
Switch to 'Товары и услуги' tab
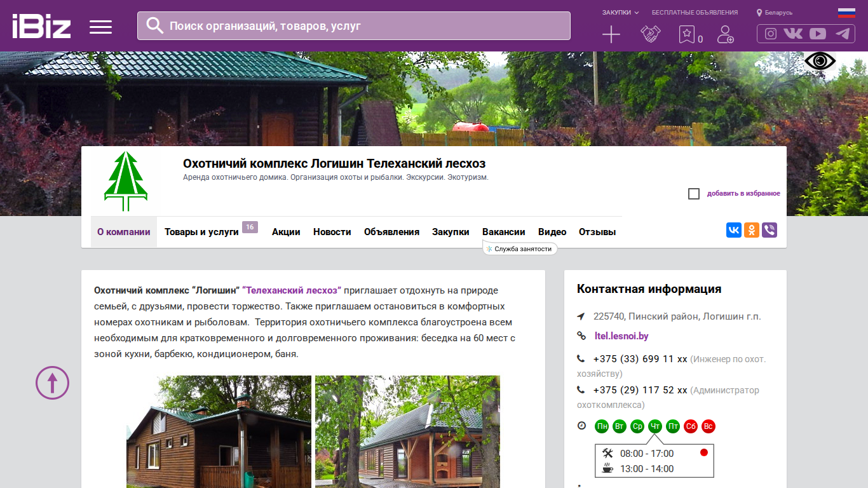pos(201,232)
